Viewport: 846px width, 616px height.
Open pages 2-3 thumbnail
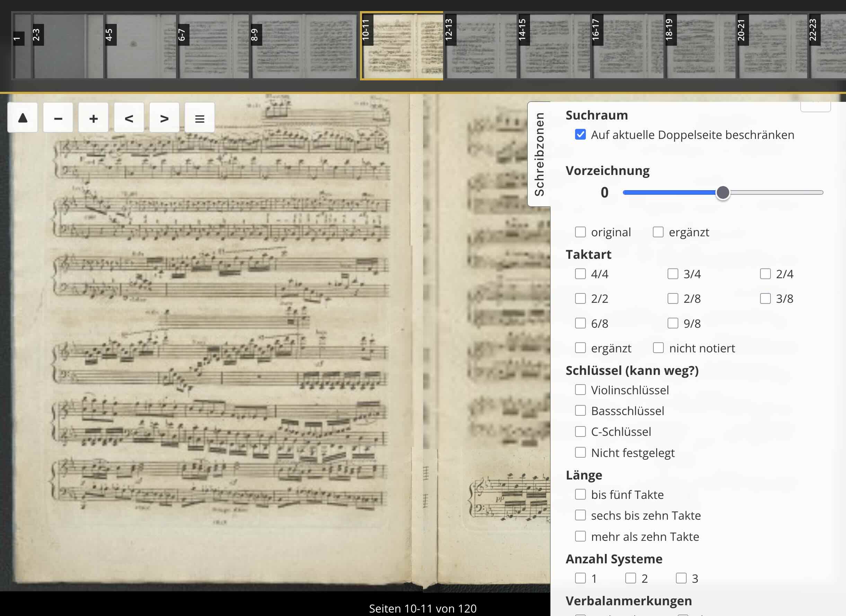tap(68, 46)
